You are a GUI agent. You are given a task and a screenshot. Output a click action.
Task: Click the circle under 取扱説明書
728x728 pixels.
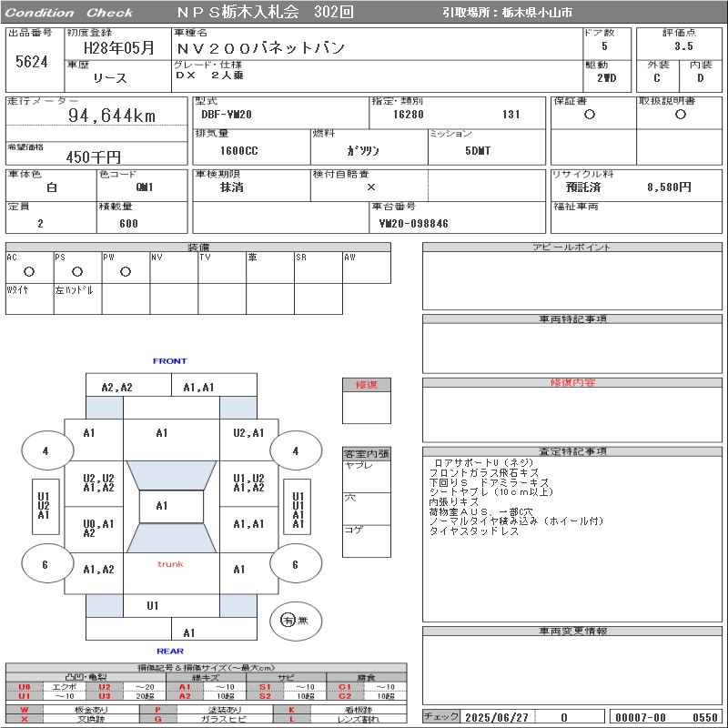pos(681,115)
